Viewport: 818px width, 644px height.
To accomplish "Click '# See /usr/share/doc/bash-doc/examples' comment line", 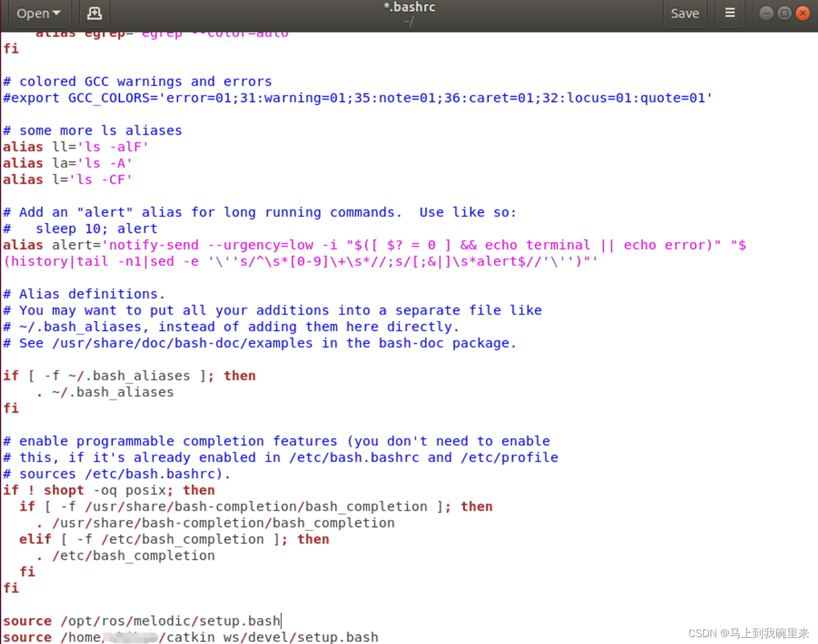I will (259, 343).
